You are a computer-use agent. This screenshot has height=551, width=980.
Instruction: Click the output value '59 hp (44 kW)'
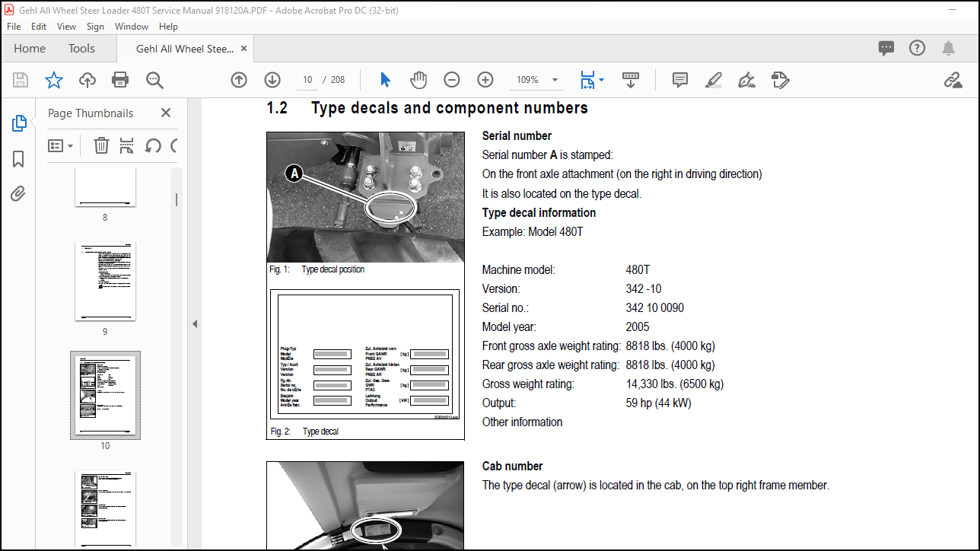pos(659,403)
